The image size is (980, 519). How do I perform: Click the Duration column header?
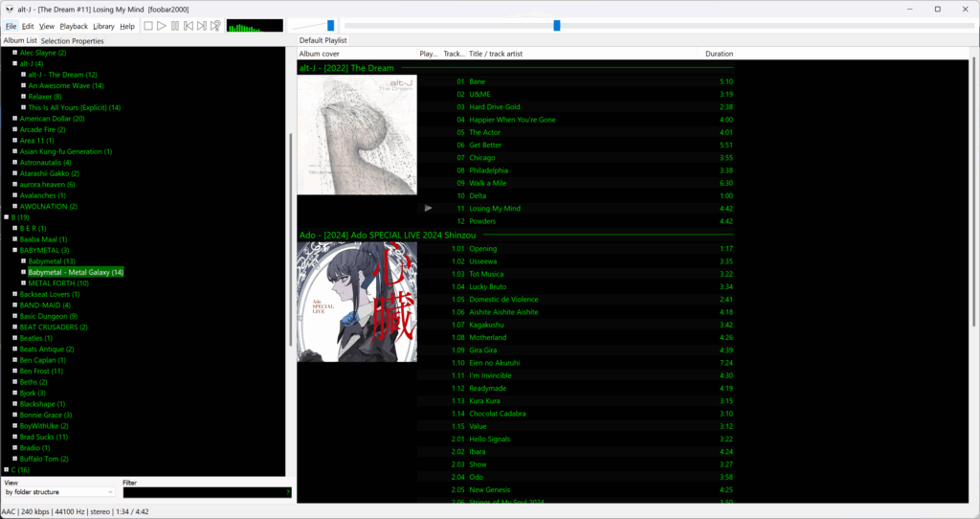point(719,54)
